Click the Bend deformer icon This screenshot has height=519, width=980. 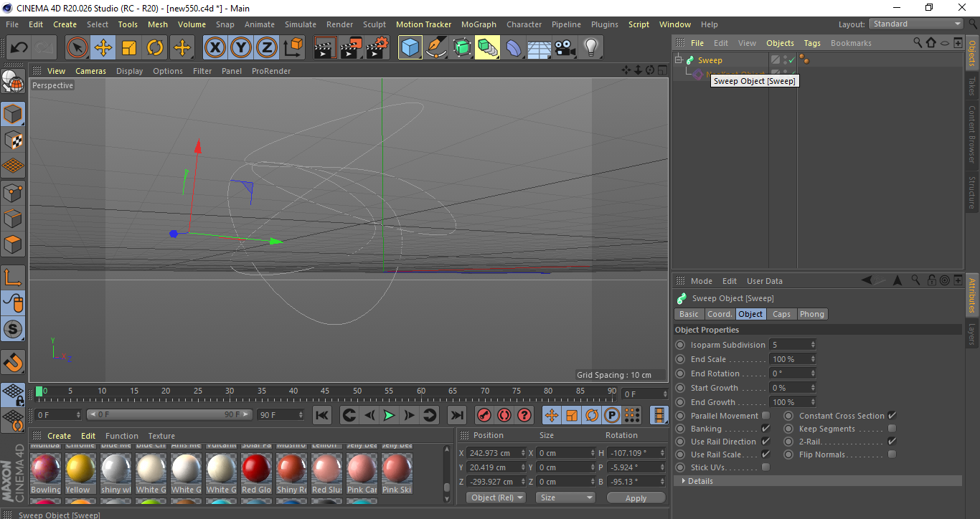click(514, 48)
